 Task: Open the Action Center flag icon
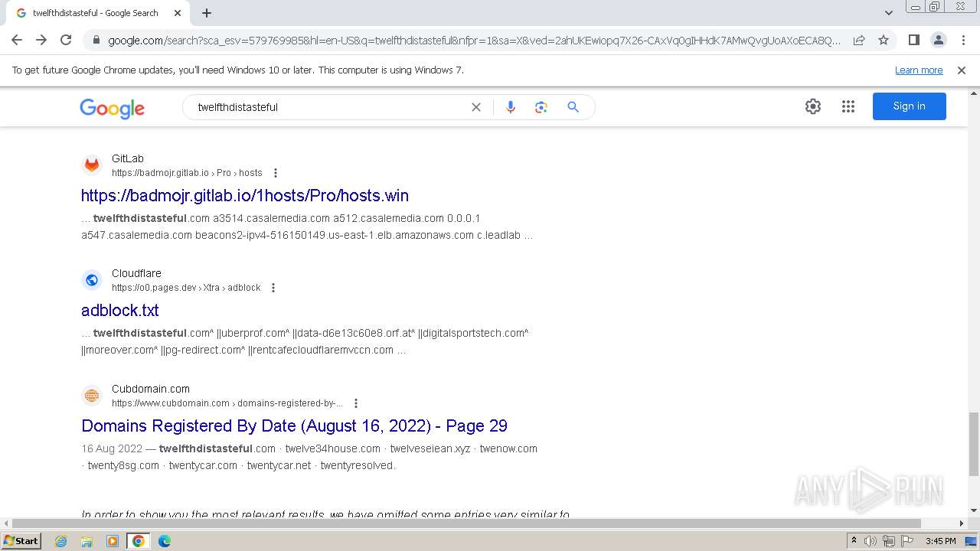point(907,541)
